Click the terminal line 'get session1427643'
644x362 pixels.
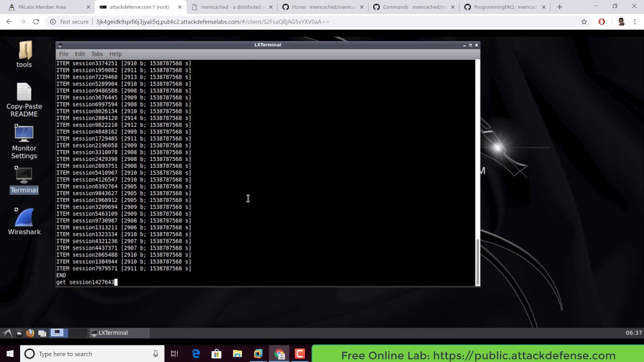coord(85,282)
